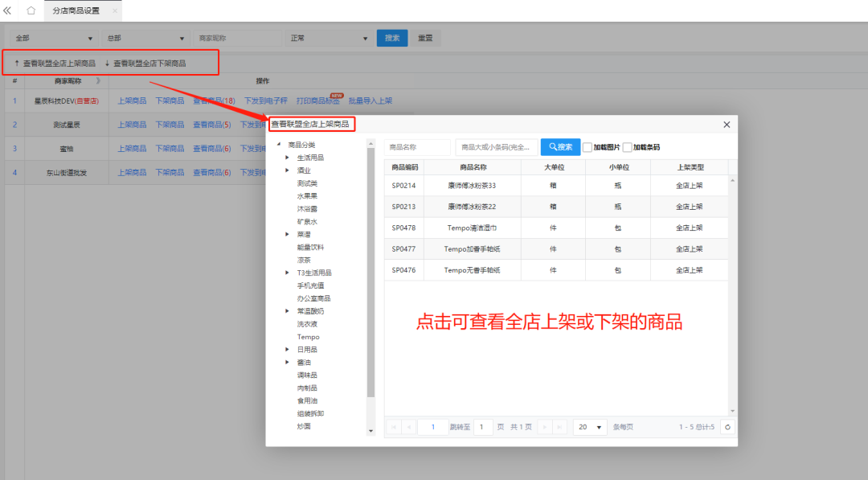Switch to the 分店商品设置 tab
This screenshot has height=480, width=868.
point(76,11)
